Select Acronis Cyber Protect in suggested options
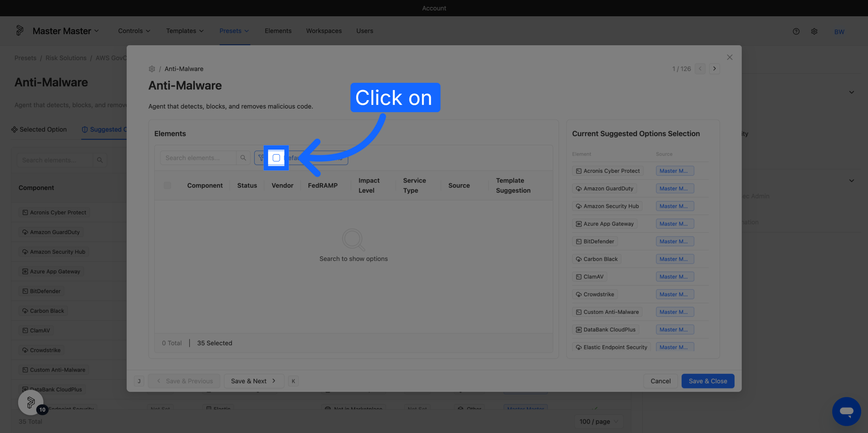This screenshot has height=433, width=868. click(607, 171)
